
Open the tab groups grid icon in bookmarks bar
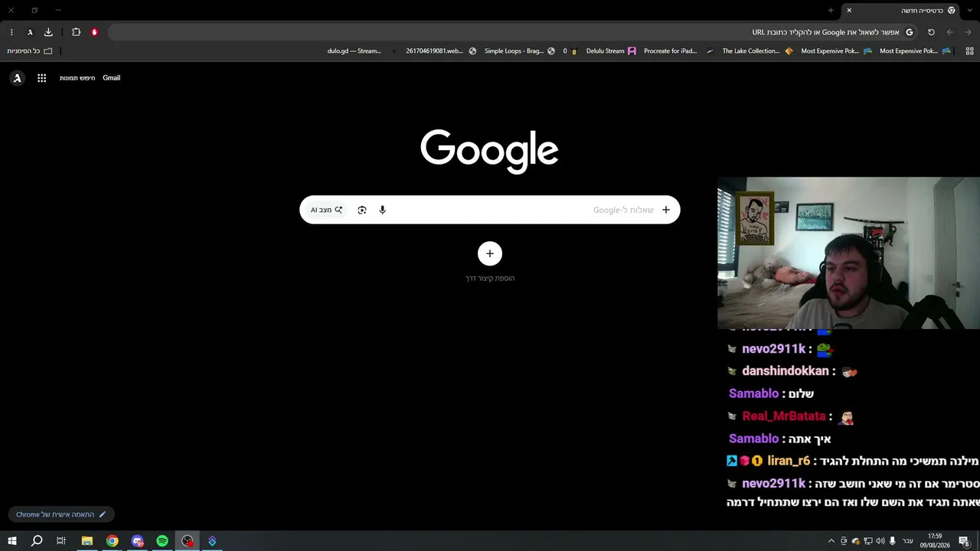click(969, 51)
